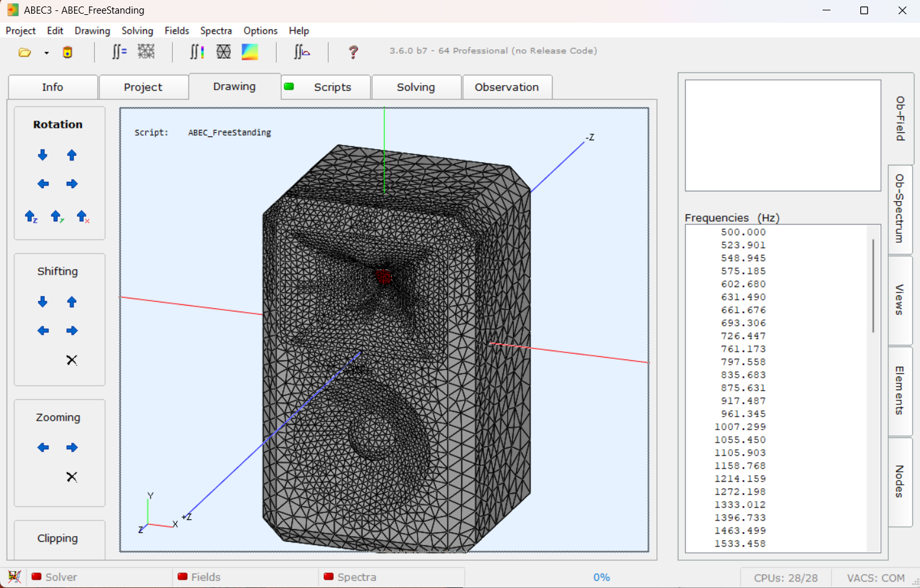The height and width of the screenshot is (588, 920).
Task: Switch to the Project tab
Action: 143,87
